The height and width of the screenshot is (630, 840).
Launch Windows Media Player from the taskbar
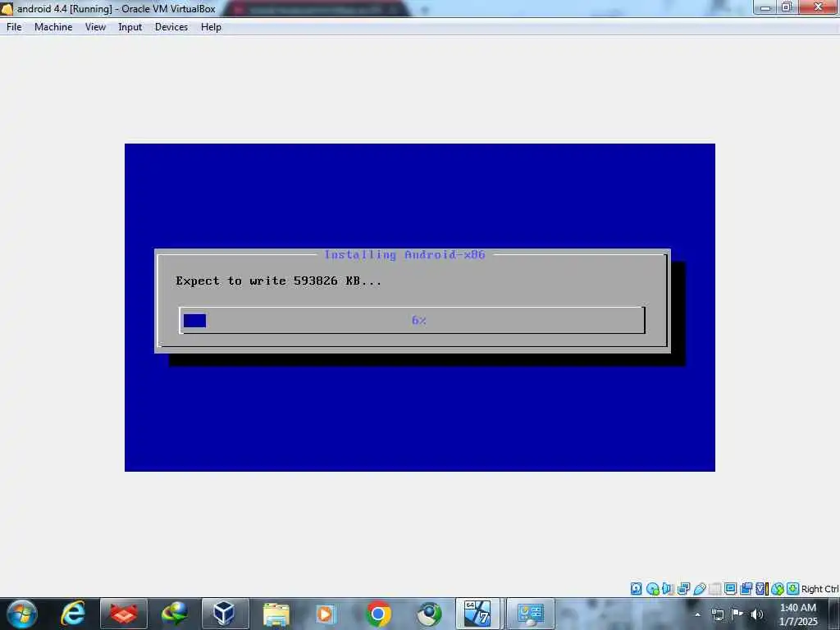tap(326, 614)
